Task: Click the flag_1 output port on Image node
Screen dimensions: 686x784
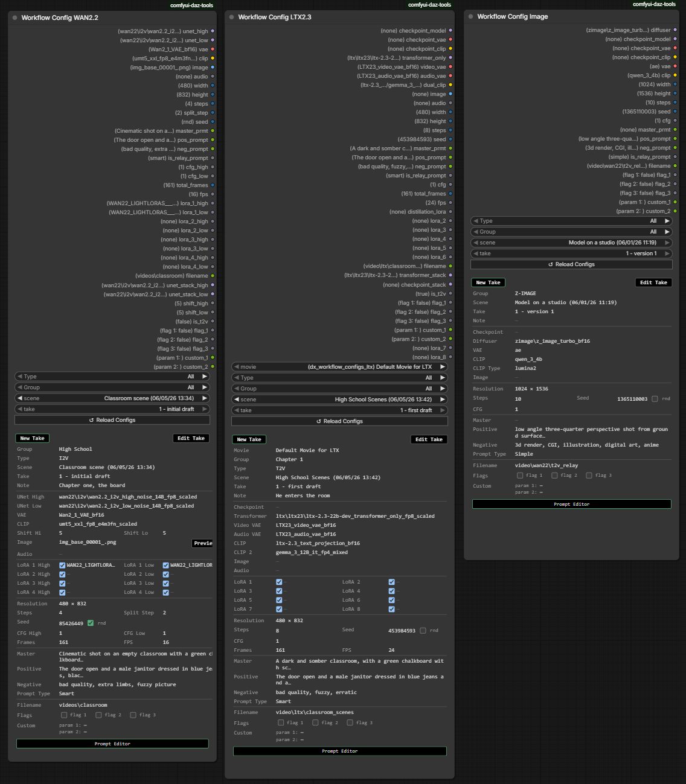Action: click(675, 174)
